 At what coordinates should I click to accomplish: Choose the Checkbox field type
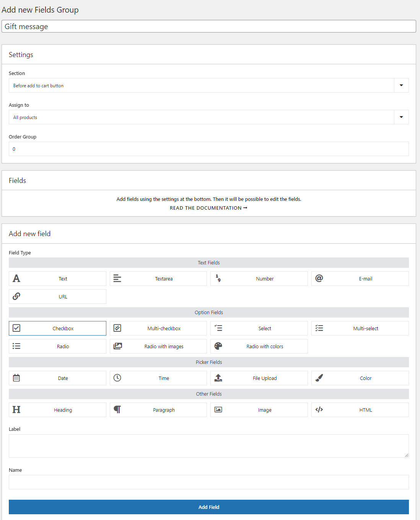tap(57, 328)
